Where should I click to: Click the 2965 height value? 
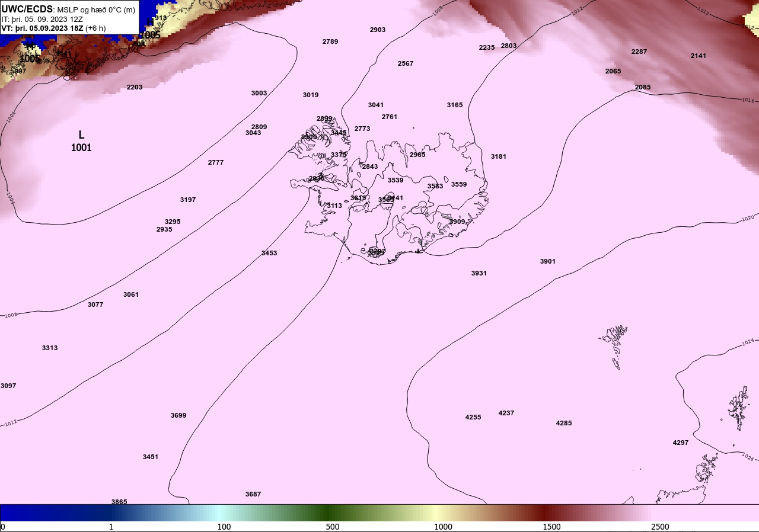coord(417,155)
